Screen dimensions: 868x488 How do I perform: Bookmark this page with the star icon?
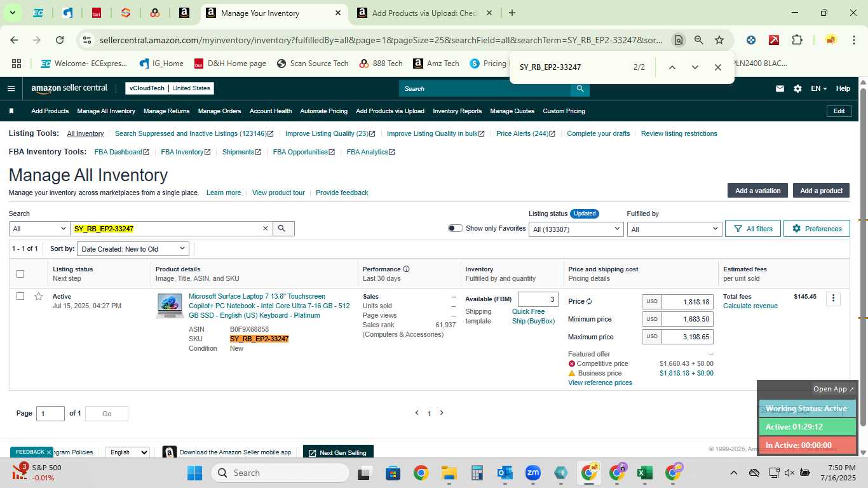point(719,40)
